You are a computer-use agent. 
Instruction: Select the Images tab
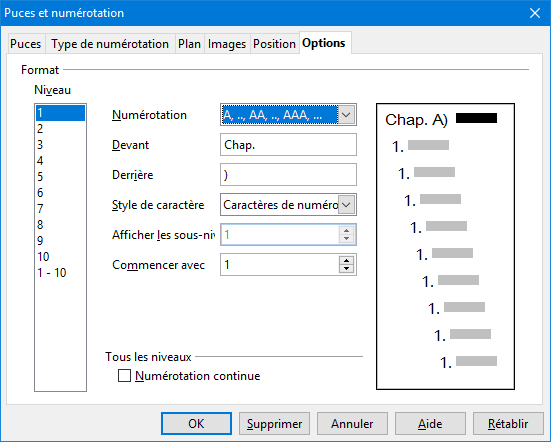tap(227, 44)
